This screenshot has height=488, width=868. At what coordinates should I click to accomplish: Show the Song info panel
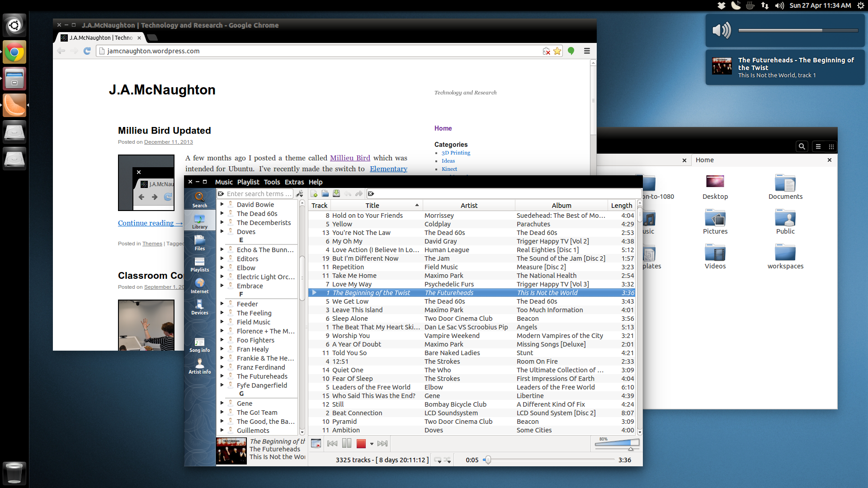point(199,345)
